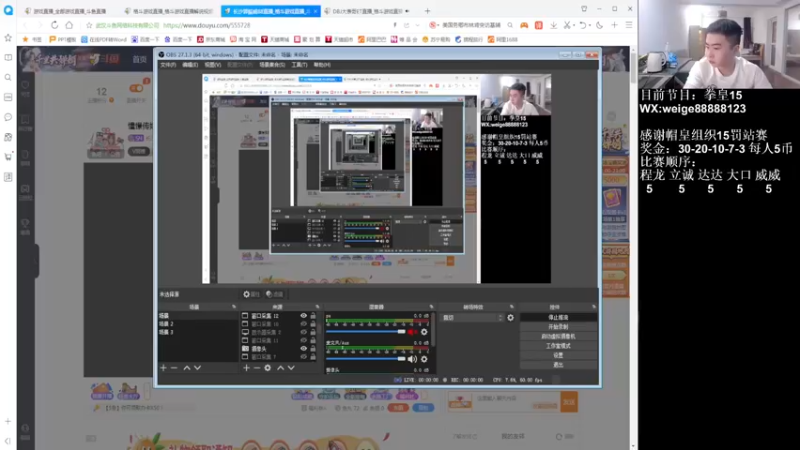Open the 场景集合(S) menu in OBS
Screen dimensions: 800x450
point(272,65)
